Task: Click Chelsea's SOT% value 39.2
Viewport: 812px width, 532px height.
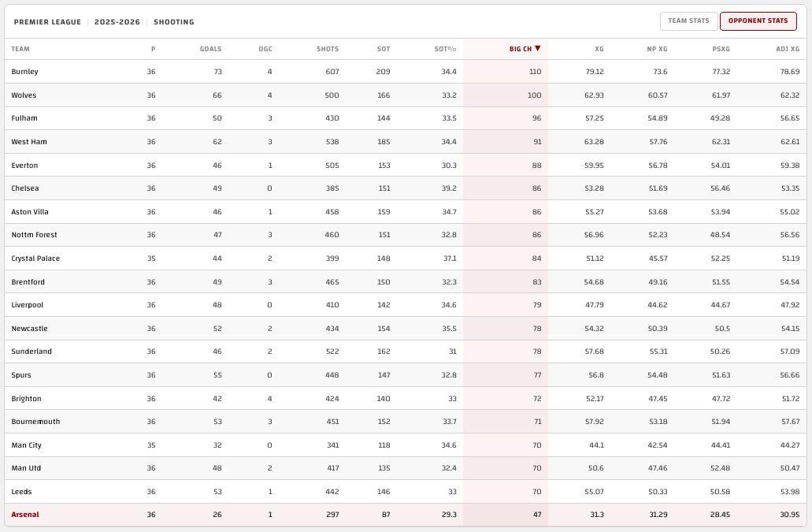Action: [x=449, y=188]
